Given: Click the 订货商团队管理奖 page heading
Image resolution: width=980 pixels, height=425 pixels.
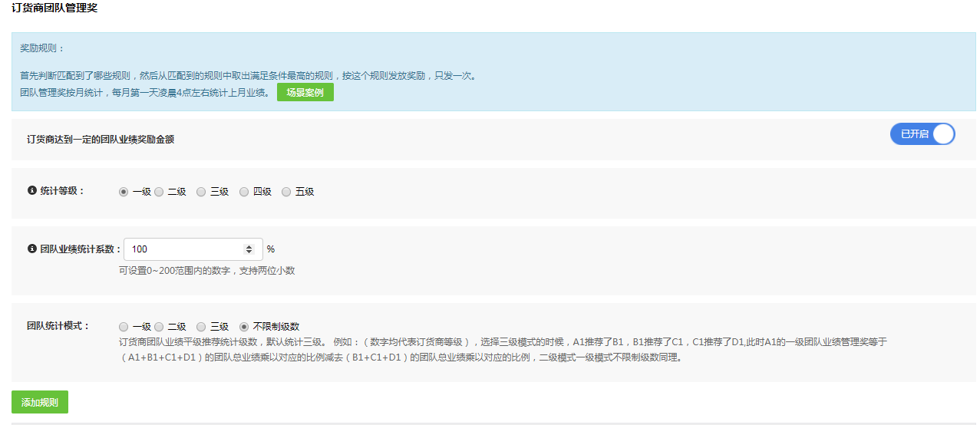Looking at the screenshot, I should pos(54,8).
